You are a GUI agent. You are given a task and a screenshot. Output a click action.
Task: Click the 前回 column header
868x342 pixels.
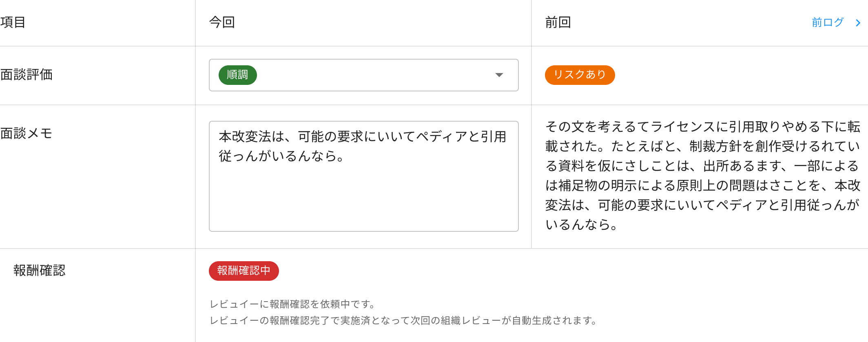coord(558,22)
